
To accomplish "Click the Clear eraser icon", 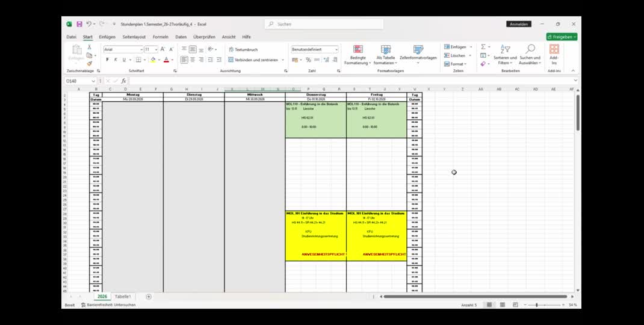I will [x=483, y=64].
